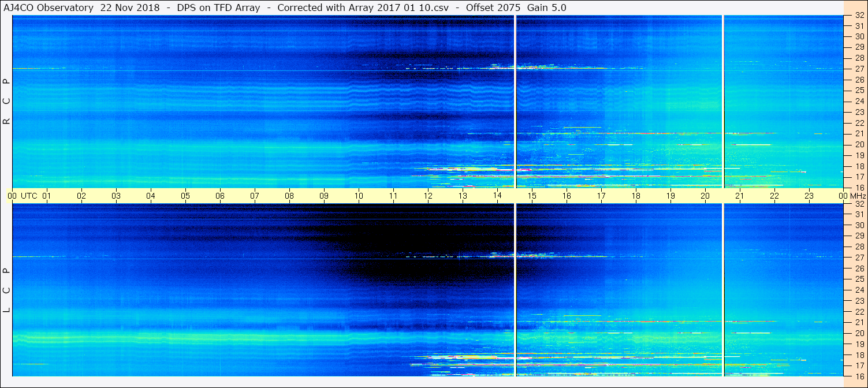868x388 pixels.
Task: Select the 21 hour mark on time axis
Action: [740, 196]
